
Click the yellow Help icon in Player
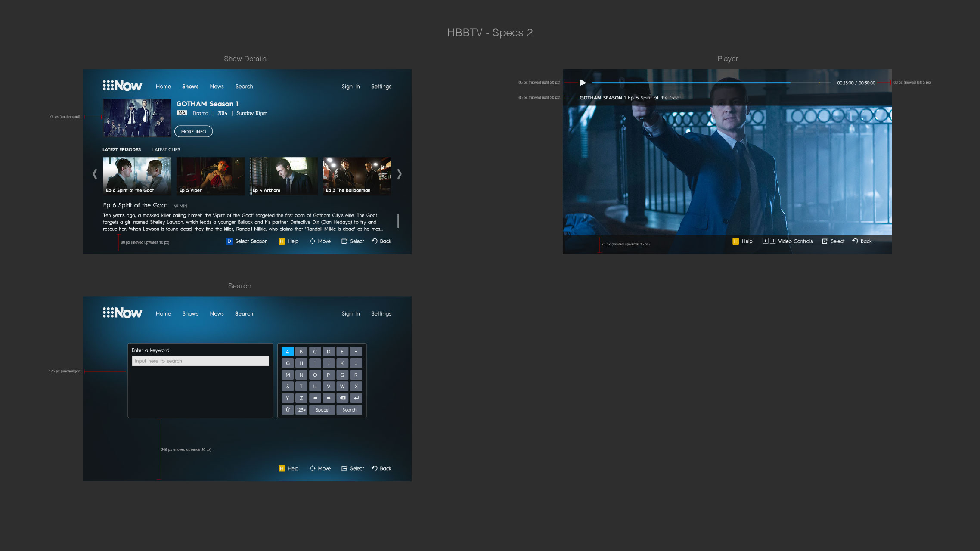[735, 241]
